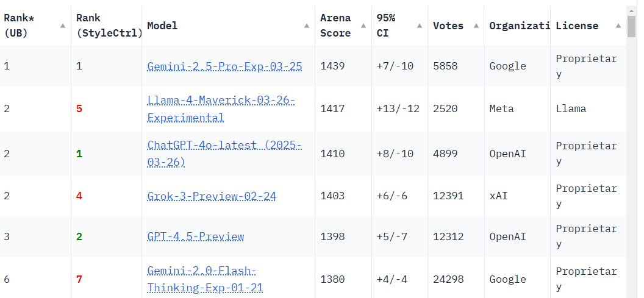The height and width of the screenshot is (298, 644).
Task: Click the 95% CI sort arrow
Action: coord(419,26)
